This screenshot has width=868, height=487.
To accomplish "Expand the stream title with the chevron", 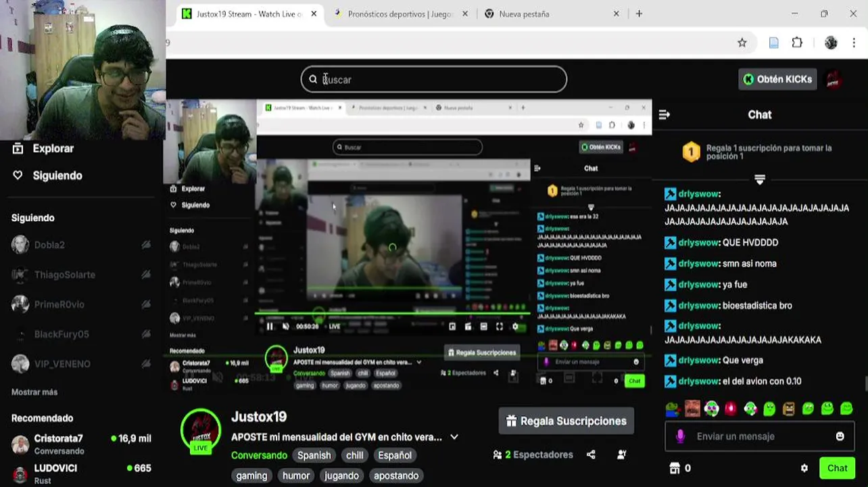I will tap(454, 437).
